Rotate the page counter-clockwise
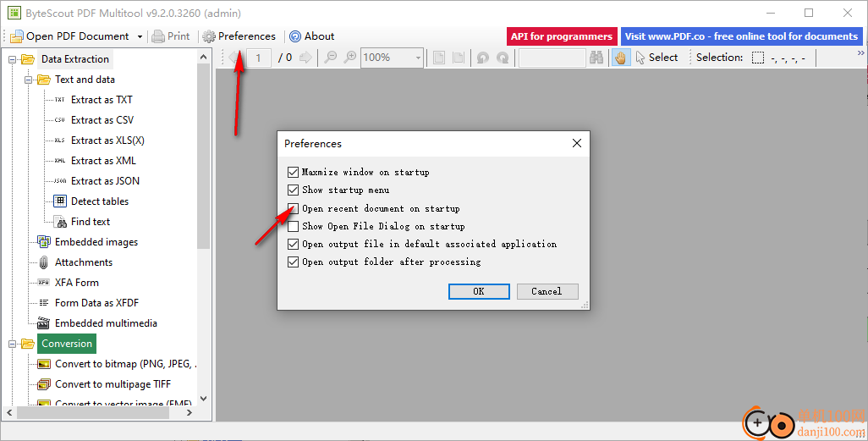 [483, 58]
